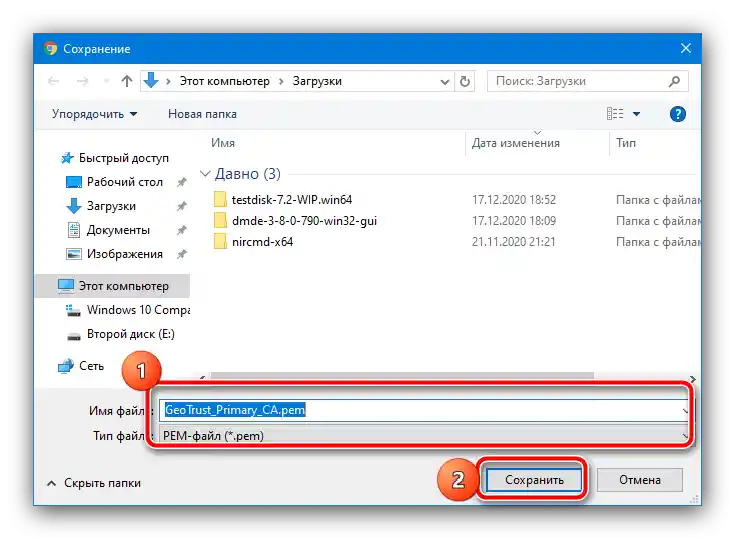
Task: Go up one folder level
Action: [x=127, y=82]
